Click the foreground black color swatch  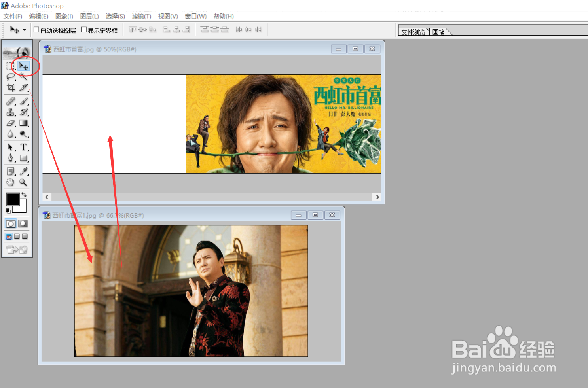tap(13, 199)
